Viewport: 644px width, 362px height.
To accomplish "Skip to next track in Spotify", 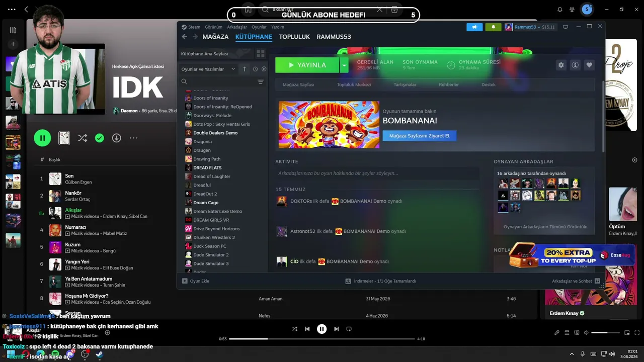I will [x=336, y=329].
